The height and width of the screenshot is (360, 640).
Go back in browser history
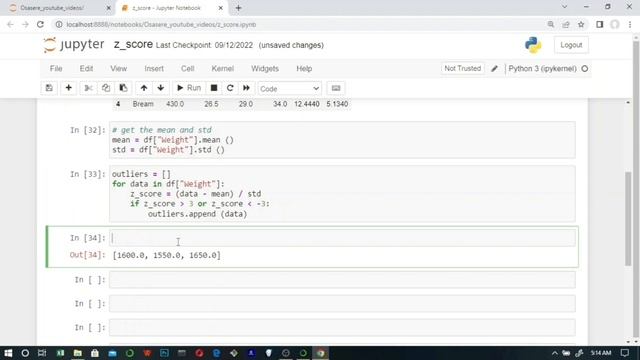(x=10, y=24)
